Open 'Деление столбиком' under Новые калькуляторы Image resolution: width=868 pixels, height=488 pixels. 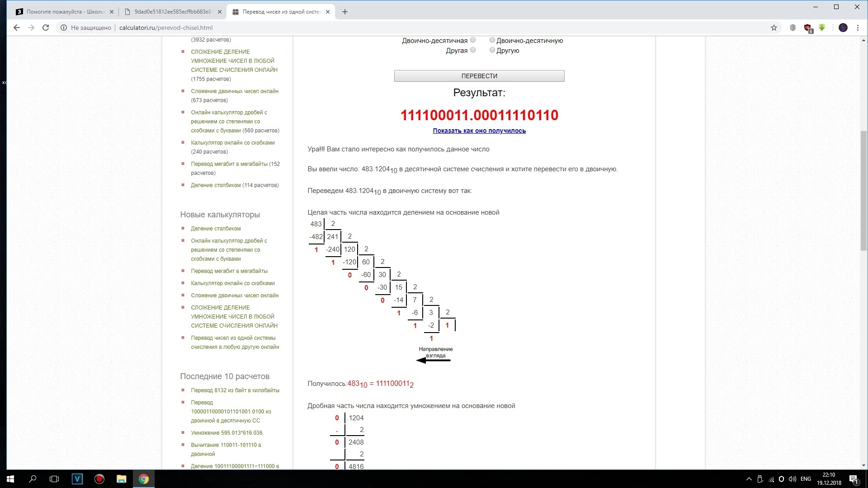click(x=216, y=229)
